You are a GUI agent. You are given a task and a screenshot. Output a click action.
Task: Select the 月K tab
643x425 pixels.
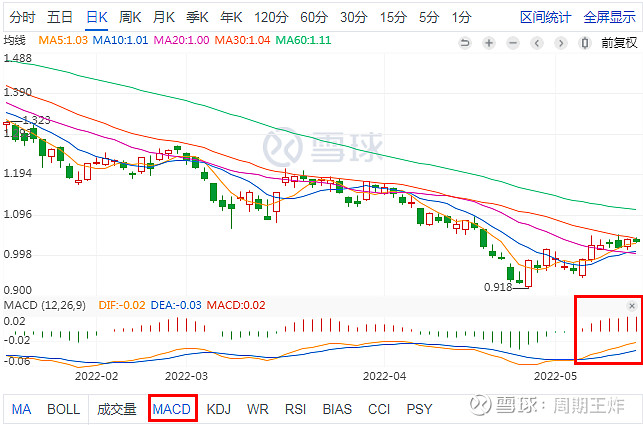[164, 17]
